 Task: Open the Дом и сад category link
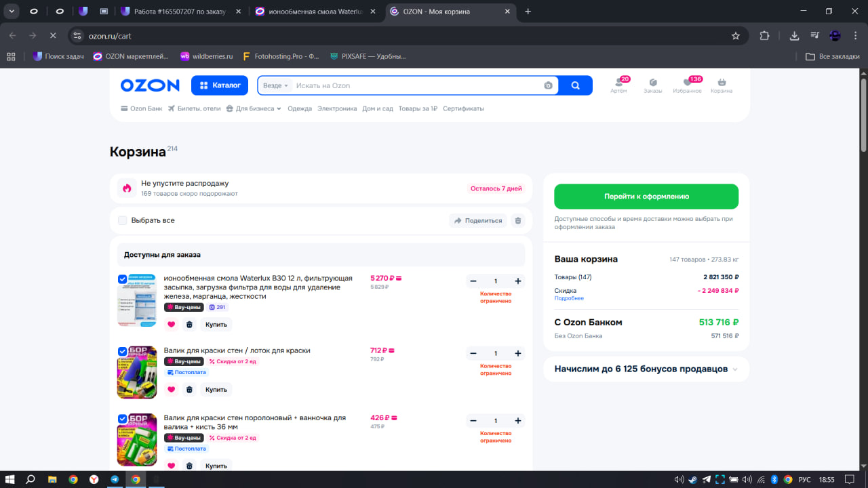378,108
